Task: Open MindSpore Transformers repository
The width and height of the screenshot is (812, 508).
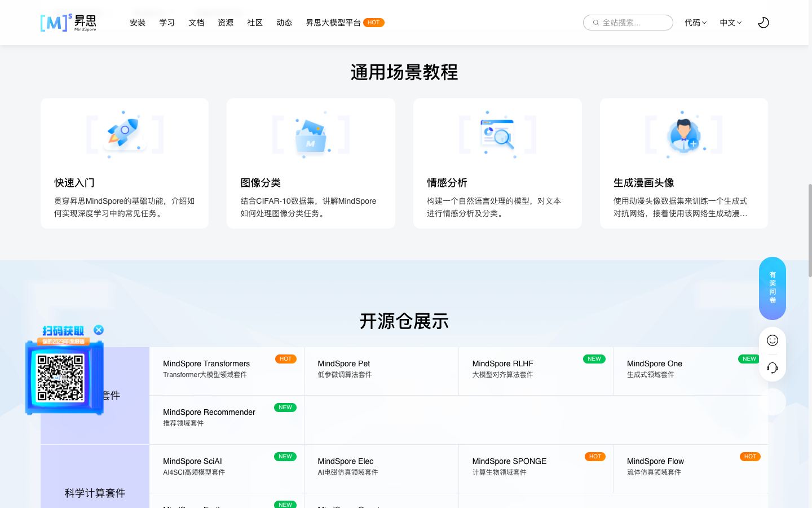Action: [206, 364]
